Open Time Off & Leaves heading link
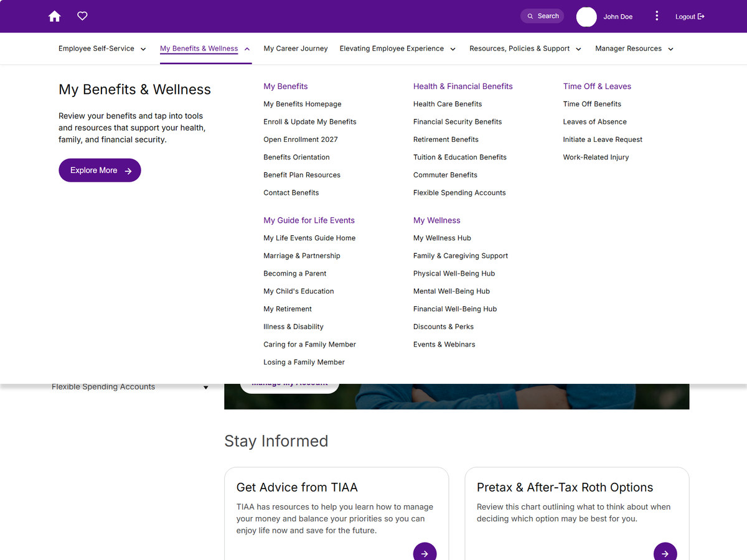The width and height of the screenshot is (747, 560). pos(597,86)
